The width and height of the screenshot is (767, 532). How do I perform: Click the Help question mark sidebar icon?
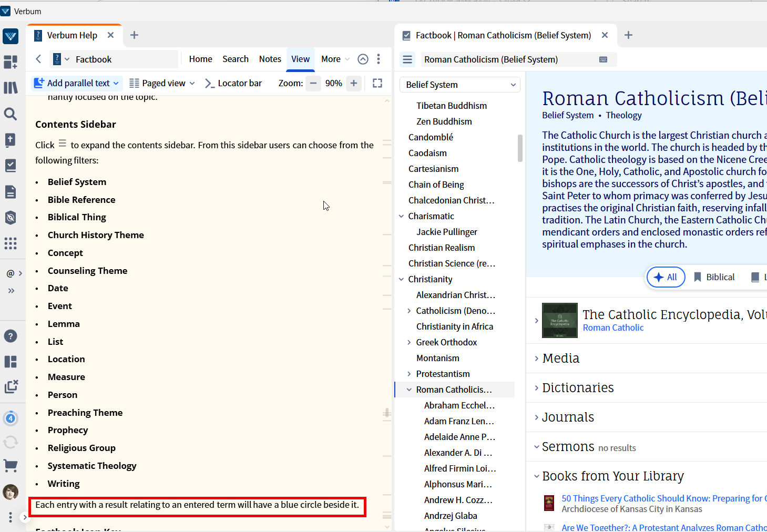click(11, 336)
